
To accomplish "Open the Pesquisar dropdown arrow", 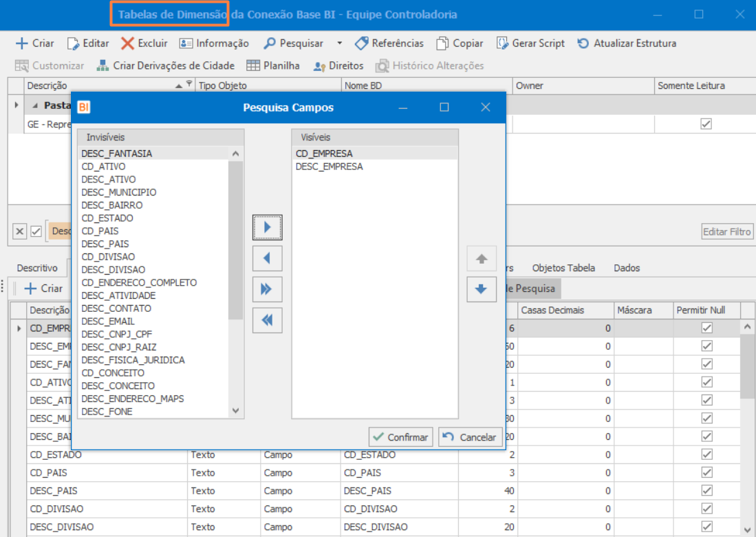I will [x=339, y=43].
